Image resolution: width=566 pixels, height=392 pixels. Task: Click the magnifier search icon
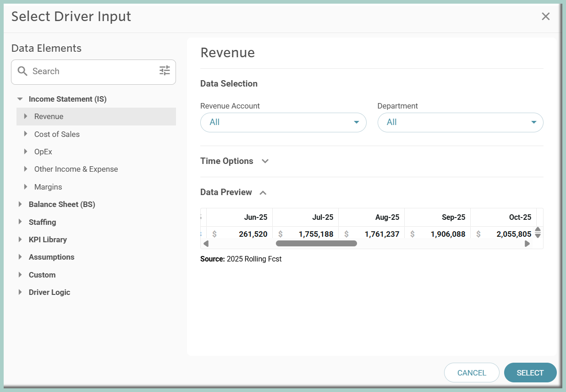tap(22, 71)
